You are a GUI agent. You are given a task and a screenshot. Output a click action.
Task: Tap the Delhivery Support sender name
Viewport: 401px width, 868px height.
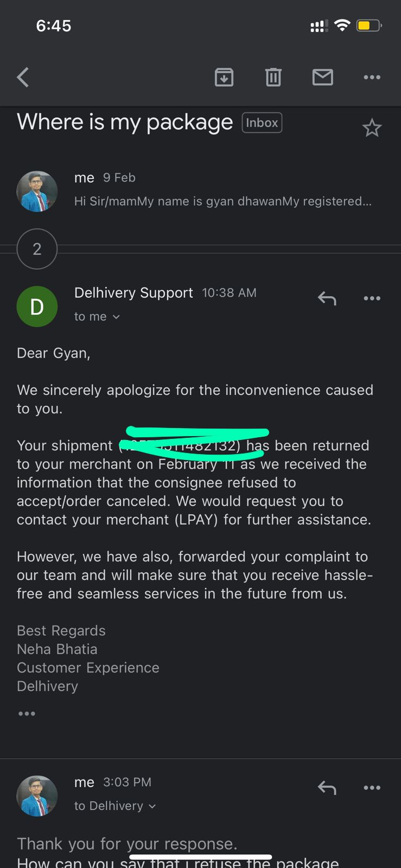click(x=133, y=293)
